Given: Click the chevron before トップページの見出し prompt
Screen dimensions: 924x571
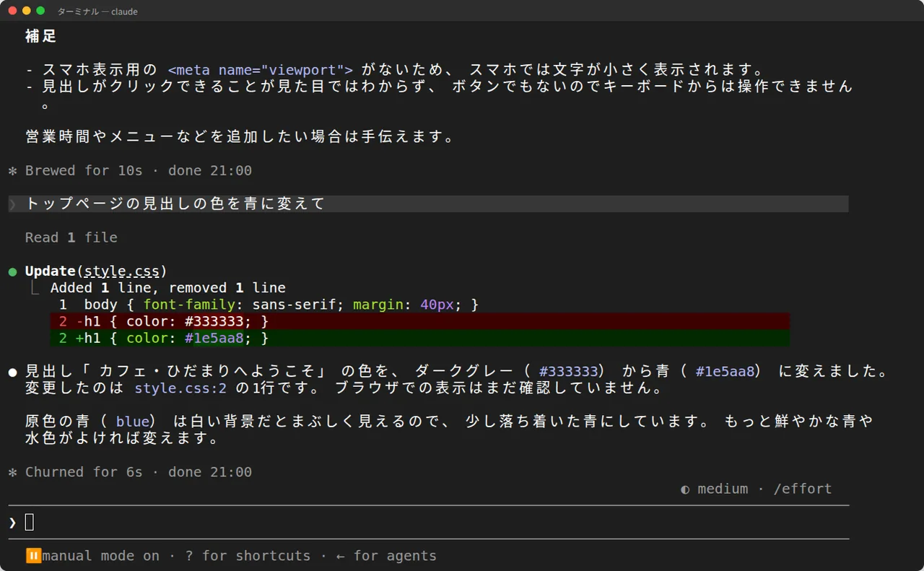Looking at the screenshot, I should coord(12,204).
